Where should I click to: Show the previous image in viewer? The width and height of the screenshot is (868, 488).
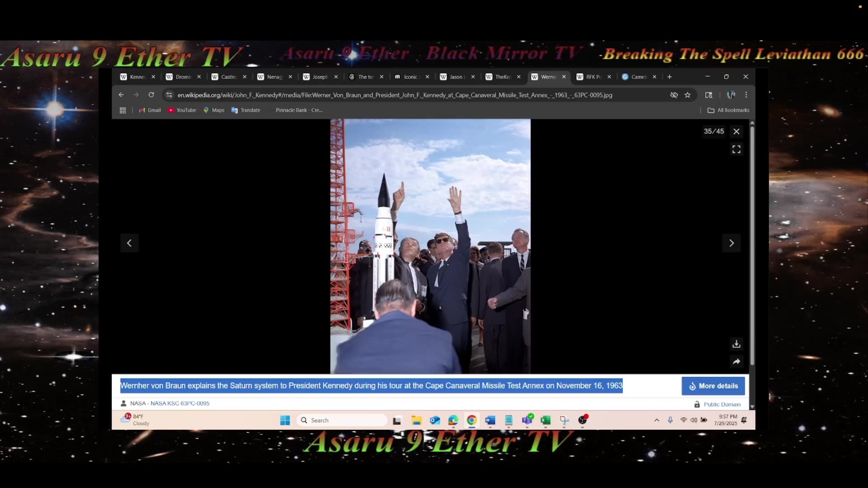129,243
